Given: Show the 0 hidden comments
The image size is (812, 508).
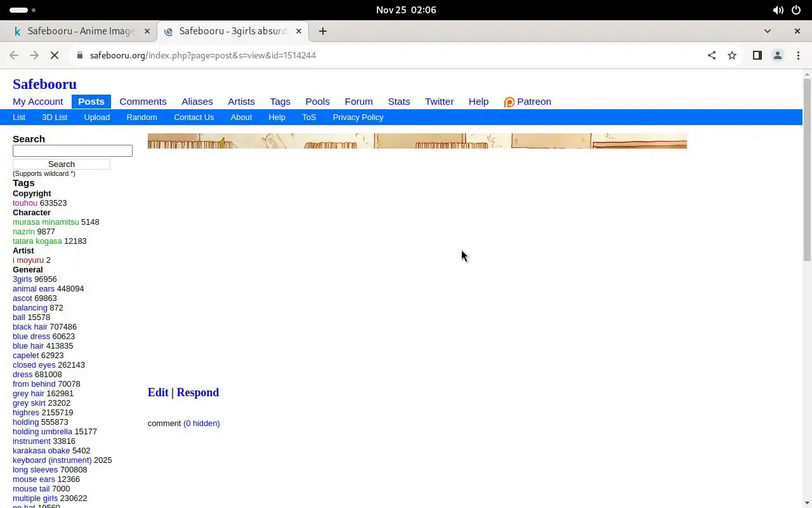Looking at the screenshot, I should click(x=202, y=424).
